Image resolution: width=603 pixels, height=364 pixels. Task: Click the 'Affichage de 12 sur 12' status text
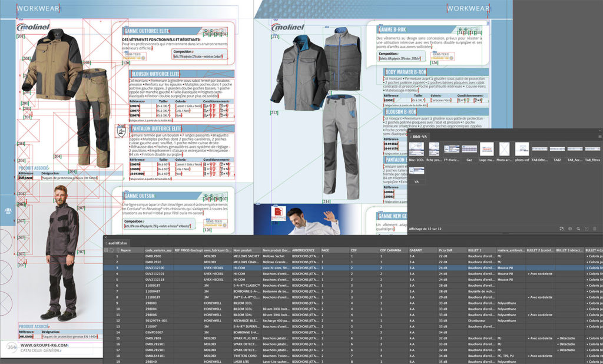pos(425,229)
